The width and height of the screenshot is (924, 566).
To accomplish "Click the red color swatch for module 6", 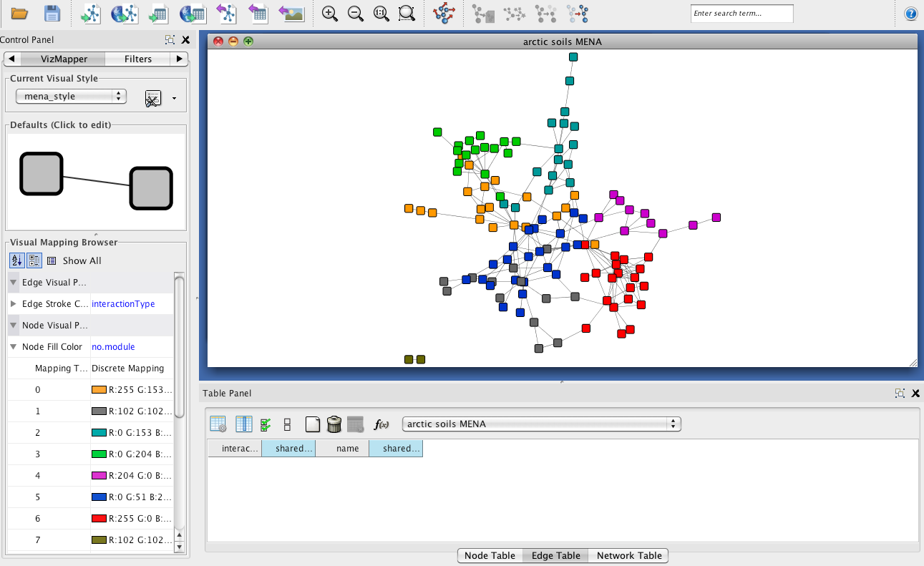I will [99, 519].
